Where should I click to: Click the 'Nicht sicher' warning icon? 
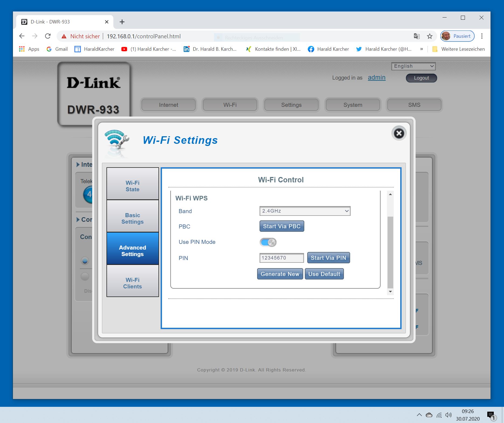[64, 36]
